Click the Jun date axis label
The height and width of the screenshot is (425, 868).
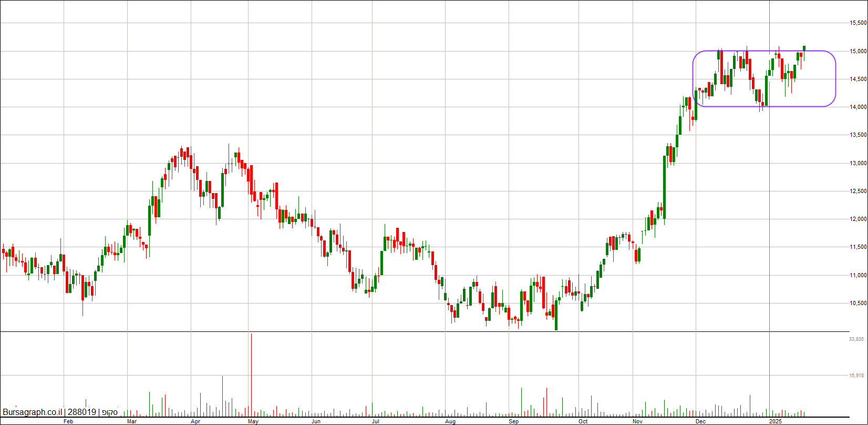[316, 422]
